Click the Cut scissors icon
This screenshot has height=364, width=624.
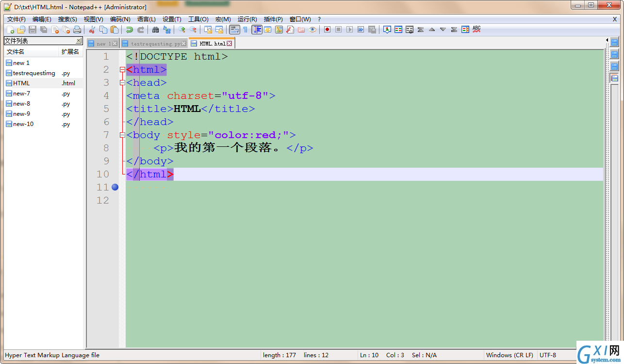[x=92, y=30]
